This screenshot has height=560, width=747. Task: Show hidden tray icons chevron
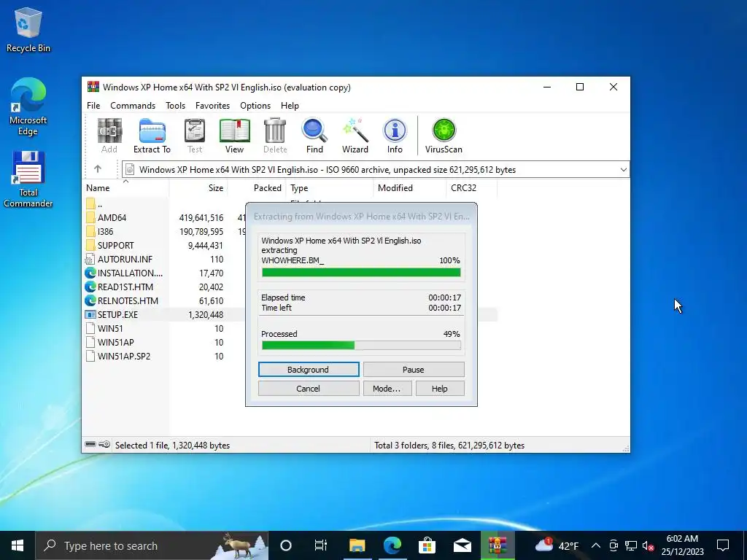tap(595, 545)
